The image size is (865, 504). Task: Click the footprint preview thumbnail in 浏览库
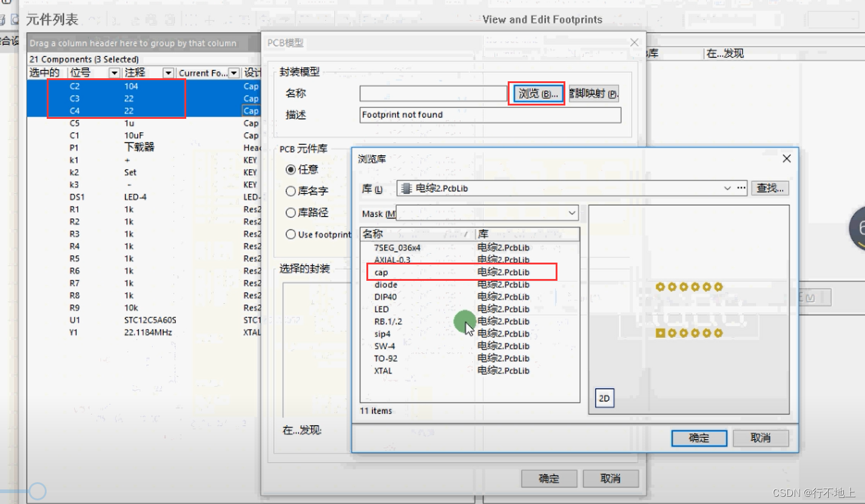(x=689, y=310)
